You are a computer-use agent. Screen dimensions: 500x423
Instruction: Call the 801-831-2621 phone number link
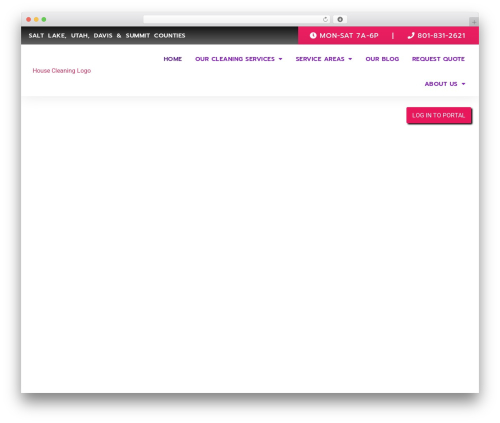[x=441, y=35]
